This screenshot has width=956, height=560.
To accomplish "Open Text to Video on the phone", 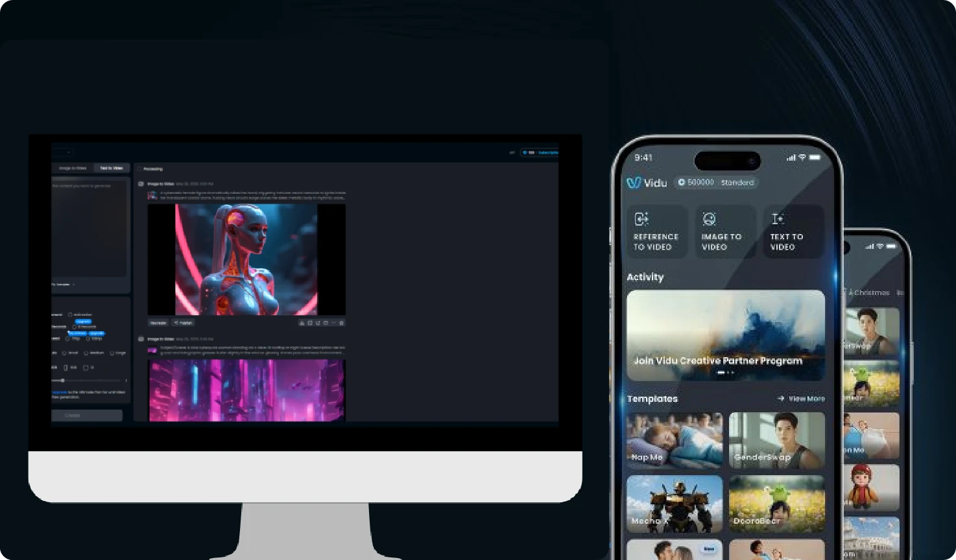I will (x=794, y=231).
